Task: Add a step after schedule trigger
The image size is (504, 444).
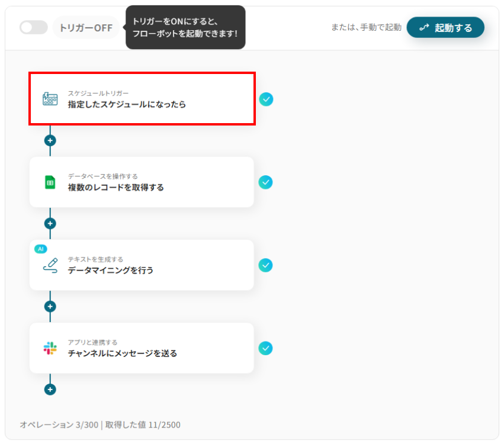Action: 50,140
